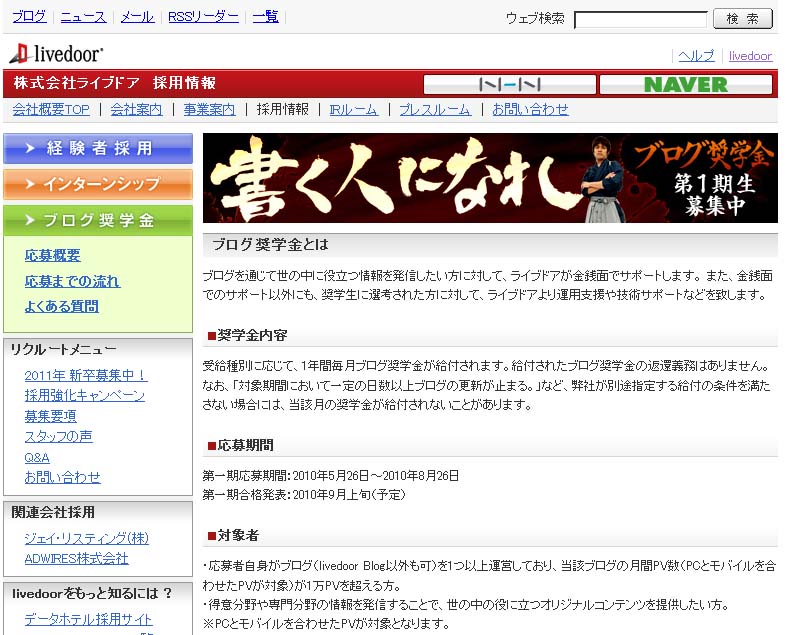
Task: Open the 2011年 新卒募集中！ link
Action: [86, 375]
